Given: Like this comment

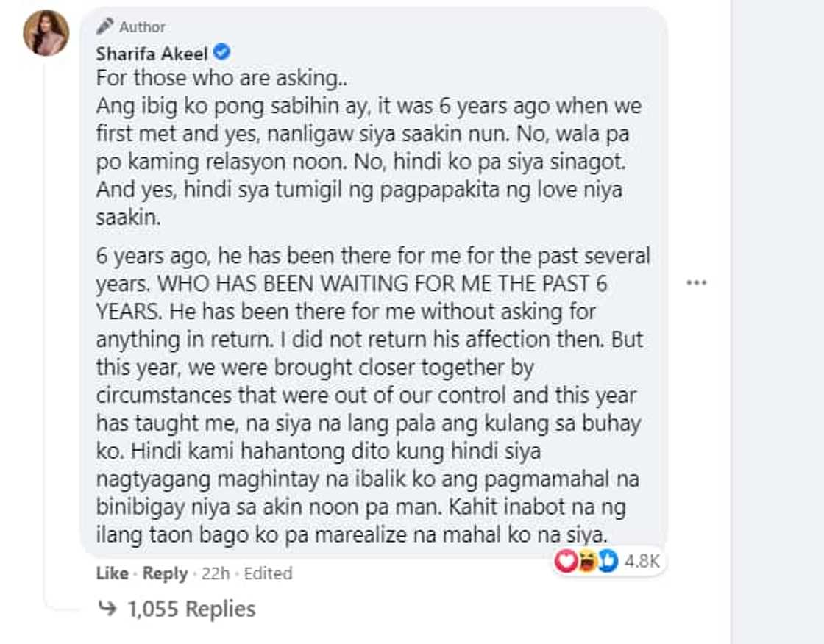Looking at the screenshot, I should click(112, 573).
